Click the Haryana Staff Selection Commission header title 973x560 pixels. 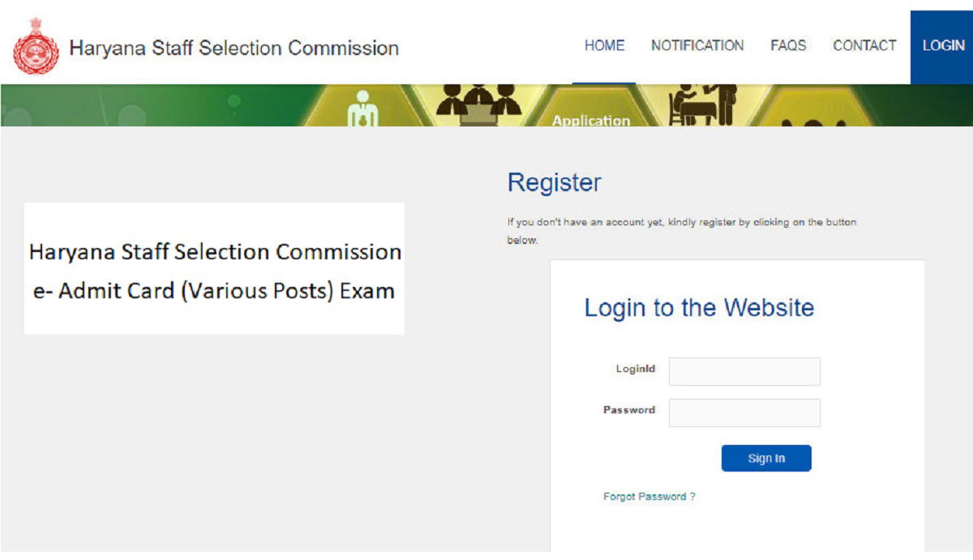pyautogui.click(x=234, y=48)
